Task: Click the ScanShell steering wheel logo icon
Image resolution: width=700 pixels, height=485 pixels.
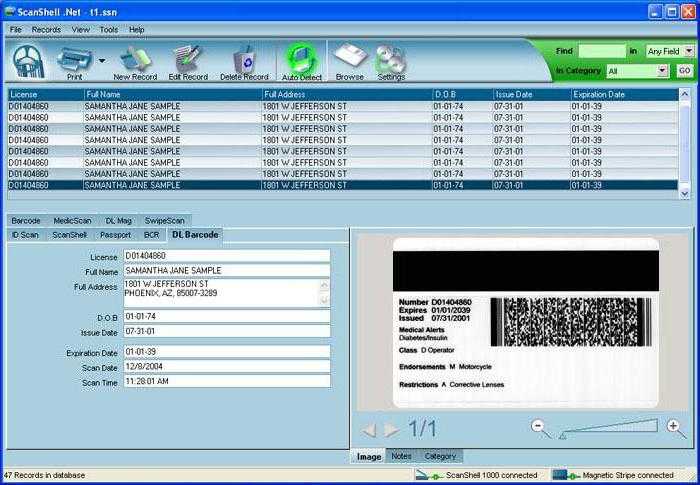Action: coord(29,62)
